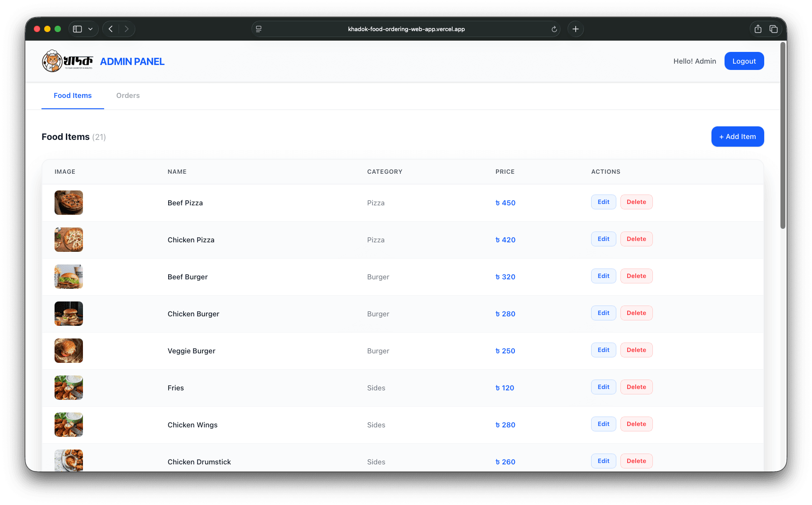Image resolution: width=812 pixels, height=505 pixels.
Task: Click the PRICE column header
Action: coord(505,172)
